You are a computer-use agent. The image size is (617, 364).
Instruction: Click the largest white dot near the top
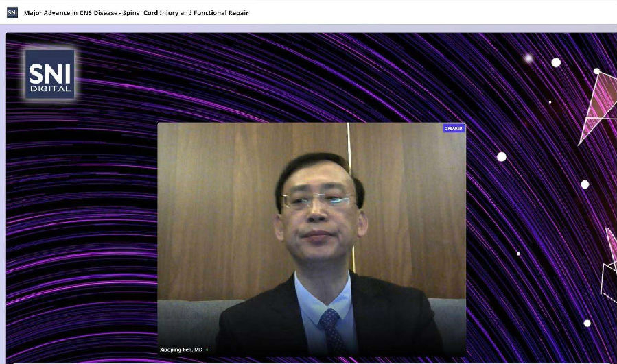(x=556, y=62)
